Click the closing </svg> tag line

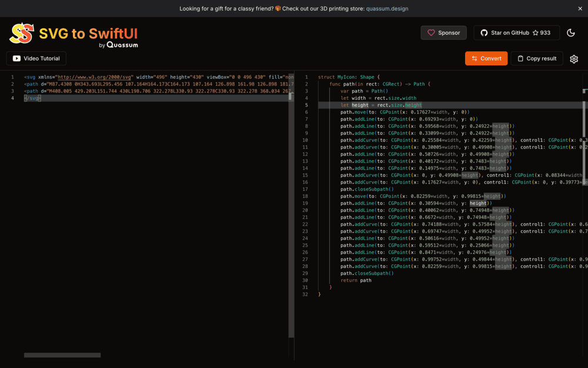tap(32, 98)
